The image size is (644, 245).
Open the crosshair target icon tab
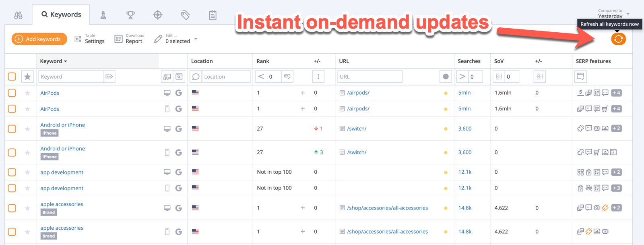pos(158,15)
